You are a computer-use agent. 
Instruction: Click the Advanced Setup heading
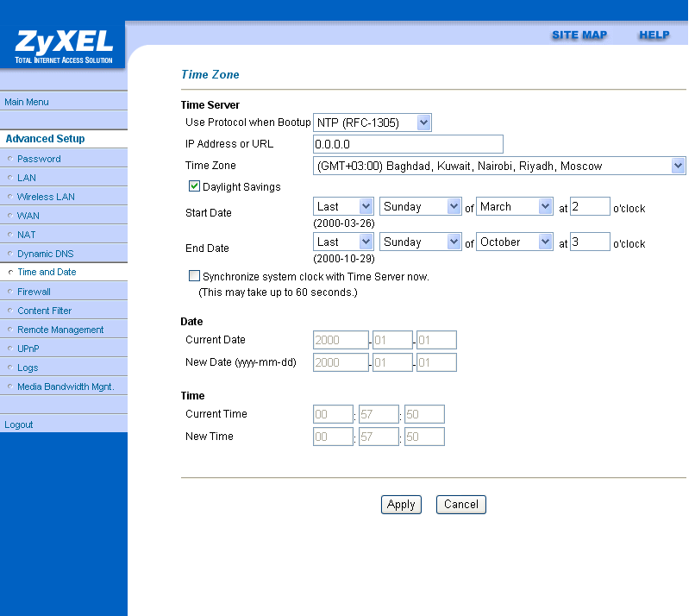coord(45,139)
